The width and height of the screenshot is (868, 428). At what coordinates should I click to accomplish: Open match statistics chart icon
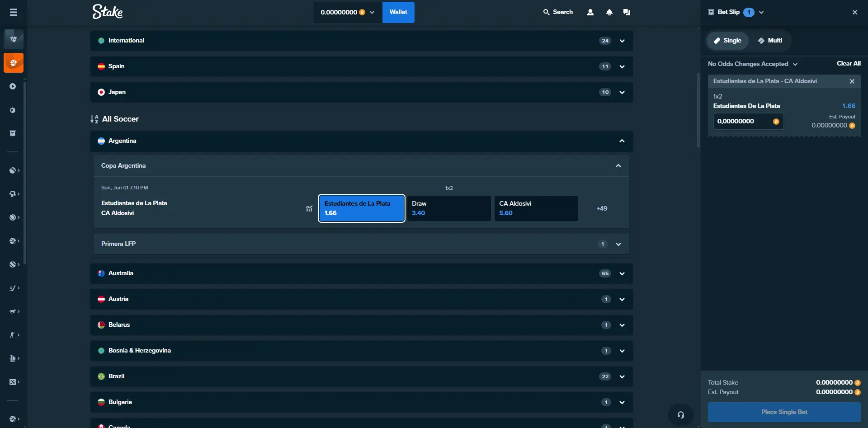point(309,208)
